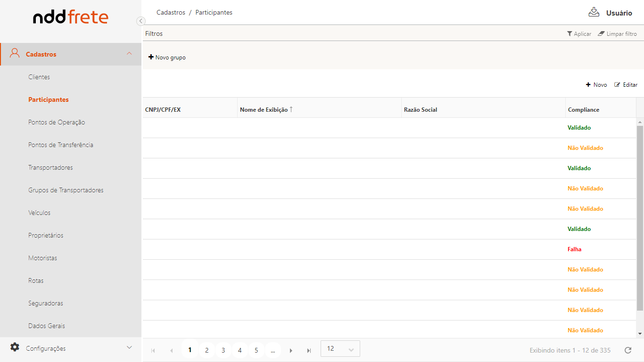The width and height of the screenshot is (644, 362).
Task: Go to the last page of results
Action: [309, 350]
